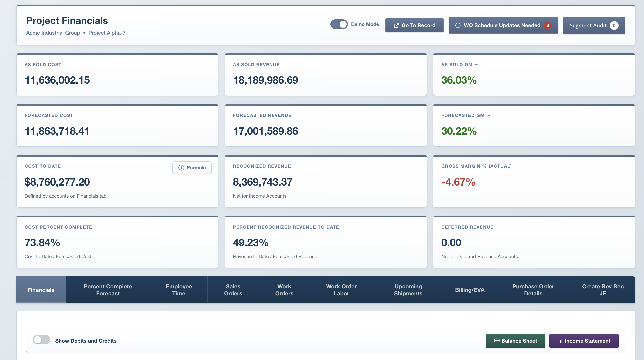
Task: Click the spreadsheet icon on Balance Sheet button
Action: 497,341
